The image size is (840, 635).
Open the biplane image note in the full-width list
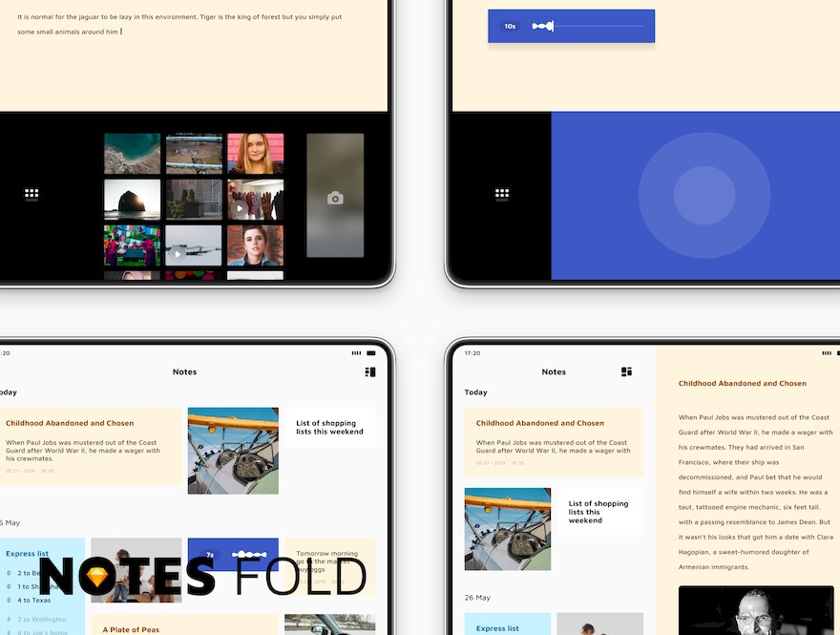(x=233, y=451)
